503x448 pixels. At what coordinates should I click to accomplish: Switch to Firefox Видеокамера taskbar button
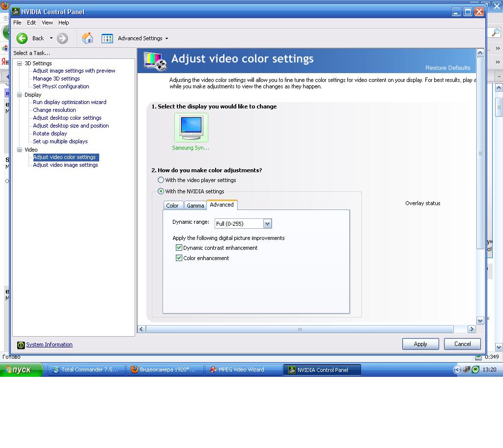point(165,369)
